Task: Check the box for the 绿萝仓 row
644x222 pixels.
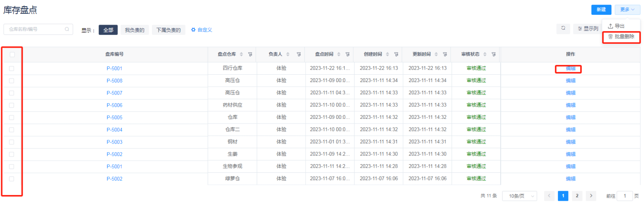Action: (12, 179)
